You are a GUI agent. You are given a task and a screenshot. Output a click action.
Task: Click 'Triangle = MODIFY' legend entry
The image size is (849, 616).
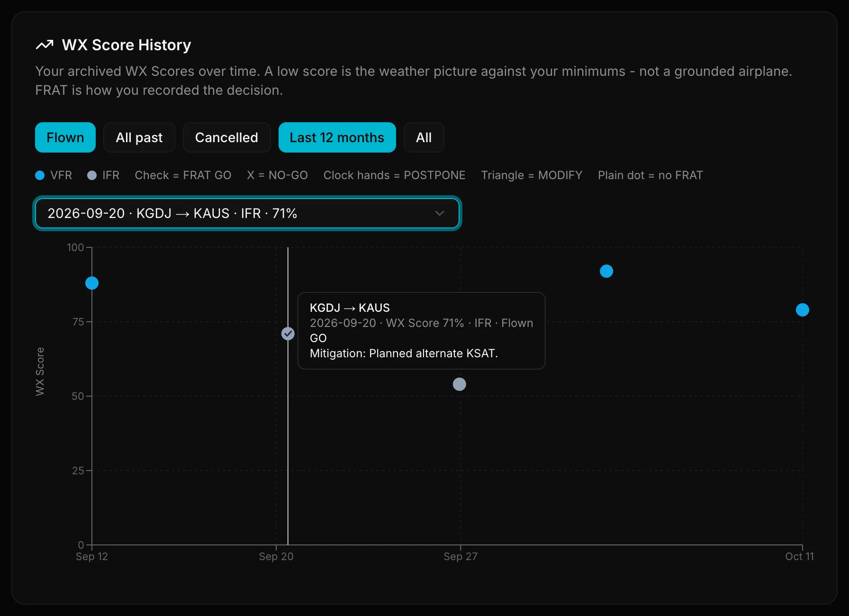point(532,175)
